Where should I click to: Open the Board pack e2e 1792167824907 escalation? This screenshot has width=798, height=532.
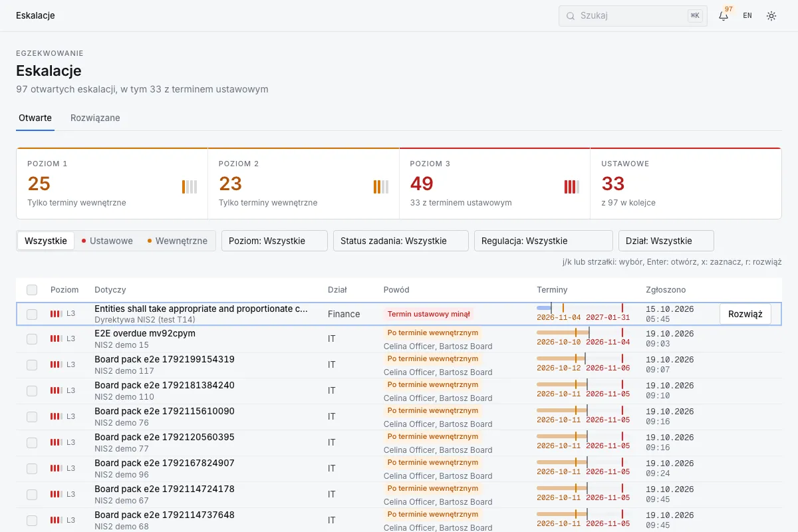(x=164, y=463)
